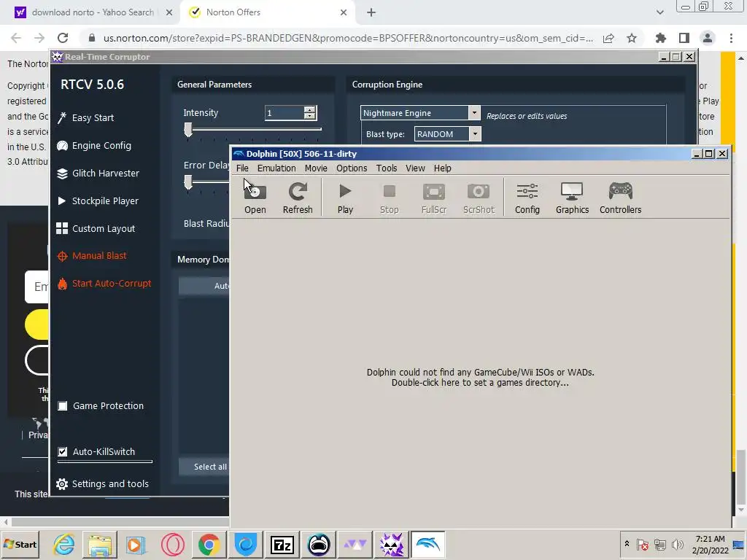Click the message to set games directory

480,377
